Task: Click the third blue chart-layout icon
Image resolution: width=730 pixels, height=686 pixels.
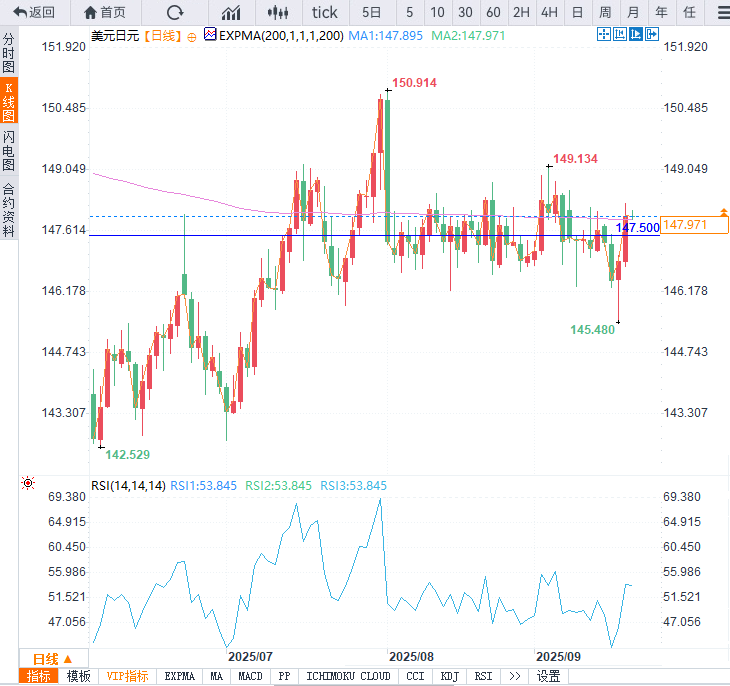Action: point(635,34)
